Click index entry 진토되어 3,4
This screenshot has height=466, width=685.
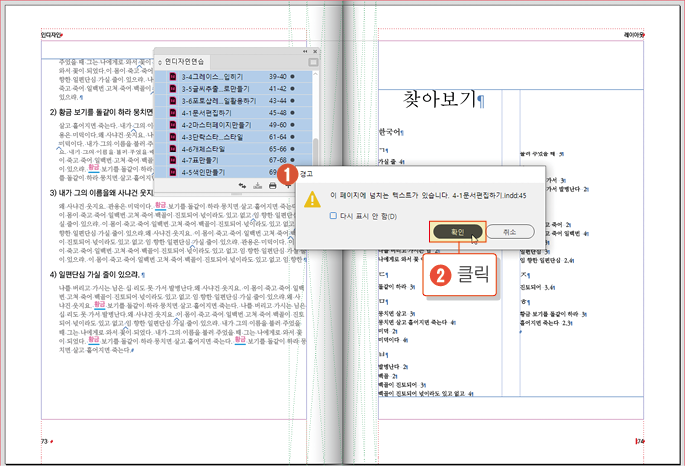coord(537,287)
